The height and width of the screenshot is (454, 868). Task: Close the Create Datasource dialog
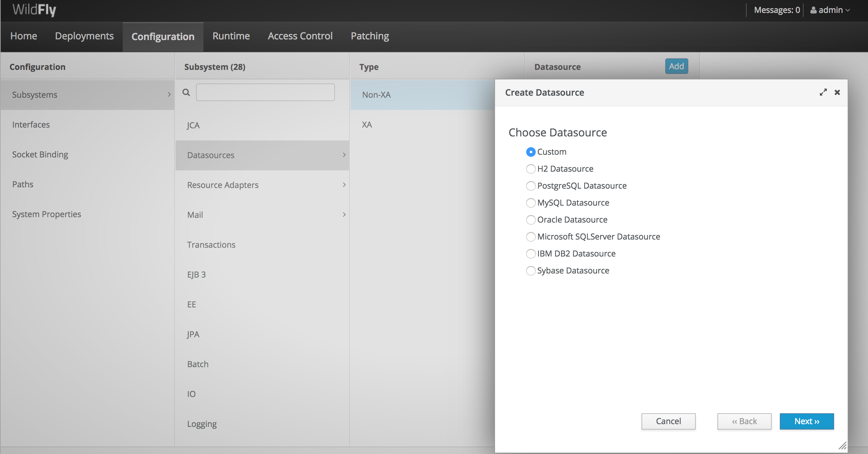click(837, 92)
